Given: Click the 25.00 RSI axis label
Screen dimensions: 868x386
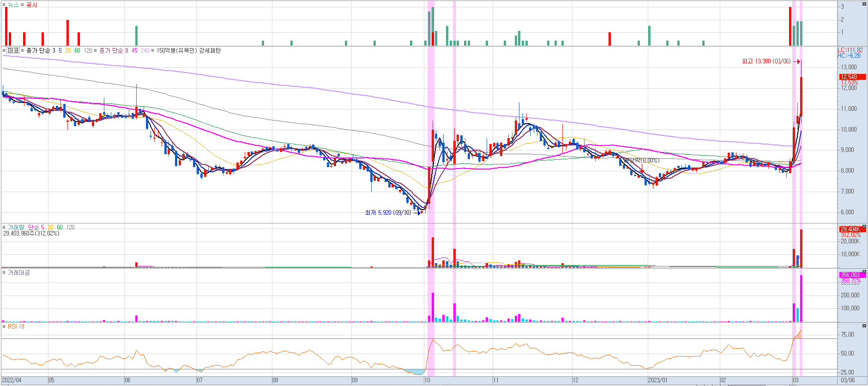Looking at the screenshot, I should [847, 372].
